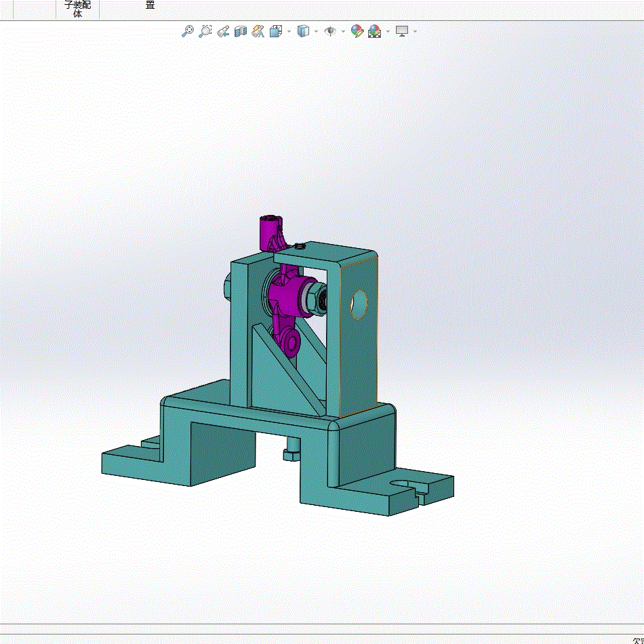This screenshot has width=644, height=644.
Task: Select the highlighted side plate face with hole
Action: [x=359, y=338]
